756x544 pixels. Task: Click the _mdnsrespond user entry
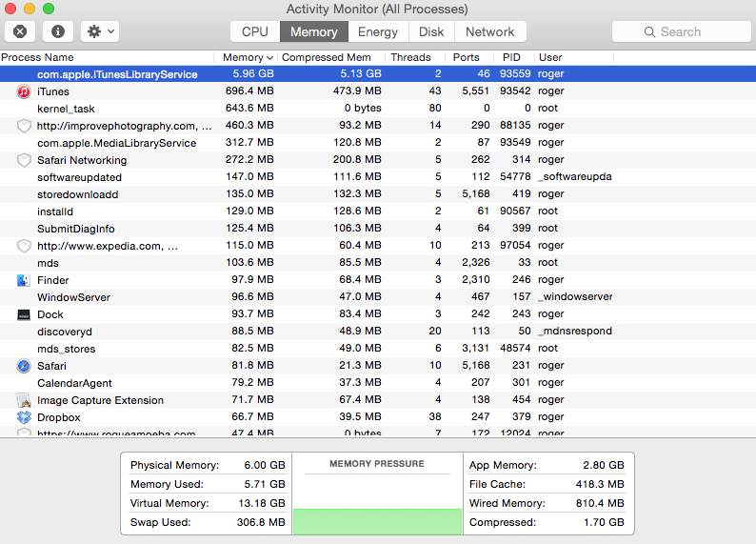(575, 331)
